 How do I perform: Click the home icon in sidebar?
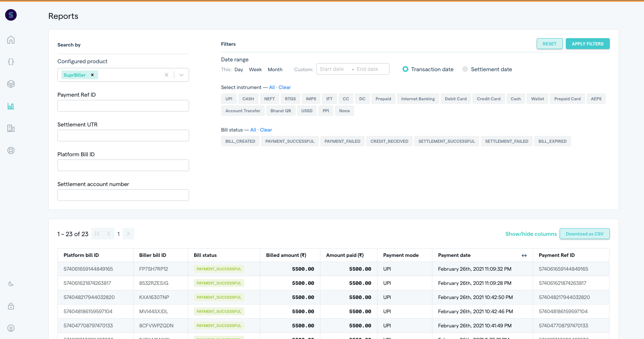coord(11,40)
